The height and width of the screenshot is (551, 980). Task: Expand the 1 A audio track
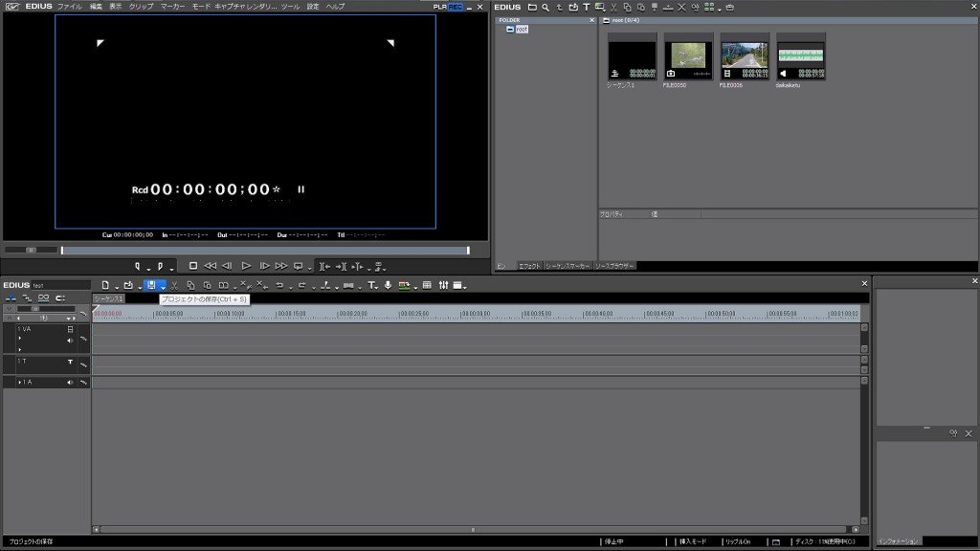coord(20,382)
